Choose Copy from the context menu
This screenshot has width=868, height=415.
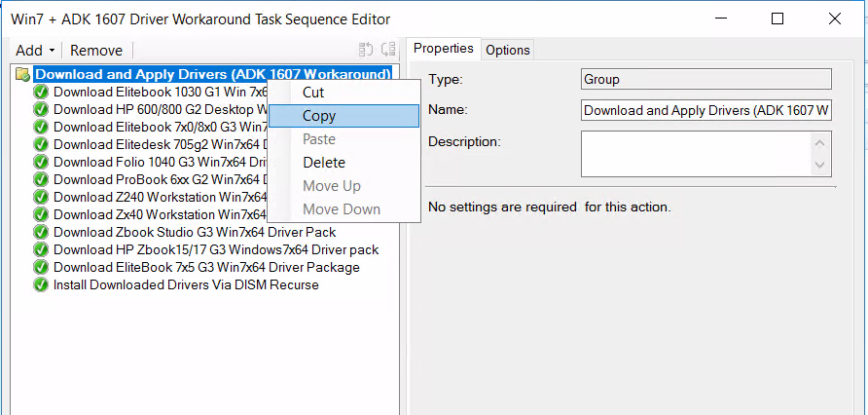coord(319,115)
